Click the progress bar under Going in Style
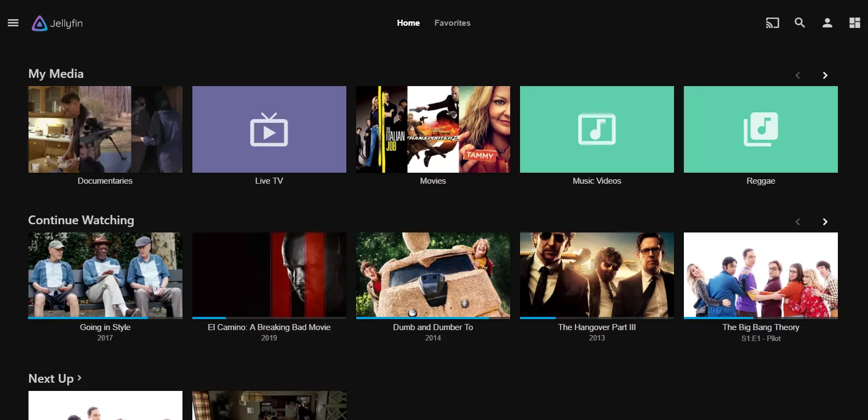868x420 pixels. 105,318
